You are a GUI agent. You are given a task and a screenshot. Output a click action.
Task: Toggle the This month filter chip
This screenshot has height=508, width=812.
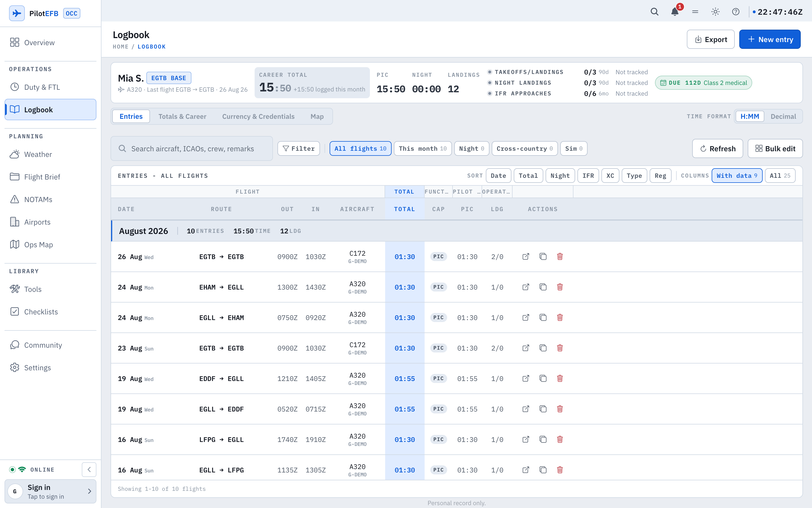(x=422, y=148)
